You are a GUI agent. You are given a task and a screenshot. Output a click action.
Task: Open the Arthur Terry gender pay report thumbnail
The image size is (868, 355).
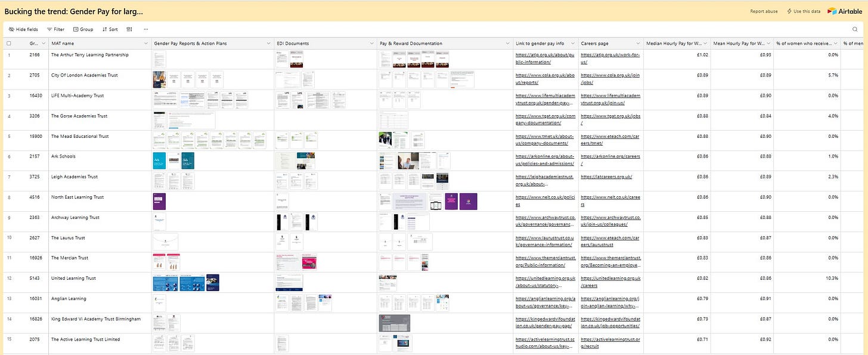point(159,60)
